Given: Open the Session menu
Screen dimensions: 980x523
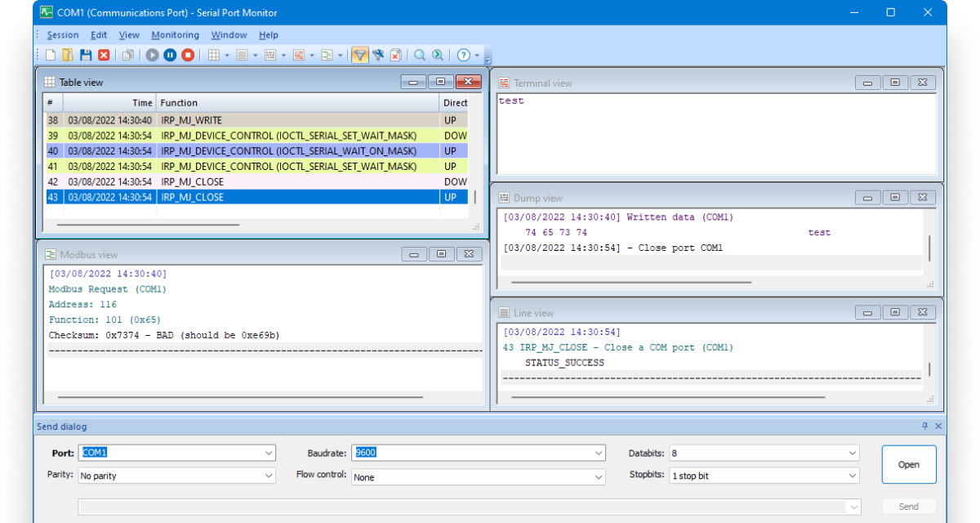Looking at the screenshot, I should pyautogui.click(x=63, y=35).
